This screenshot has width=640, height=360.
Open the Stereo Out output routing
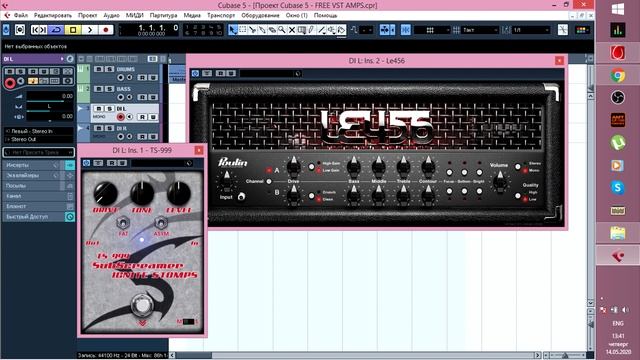point(39,139)
